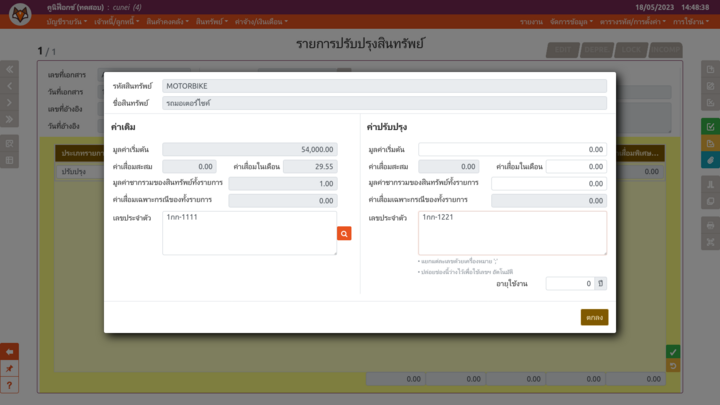
Task: Click the รหัสสินทรัพย์ field showing MOTORBIKE
Action: (384, 86)
